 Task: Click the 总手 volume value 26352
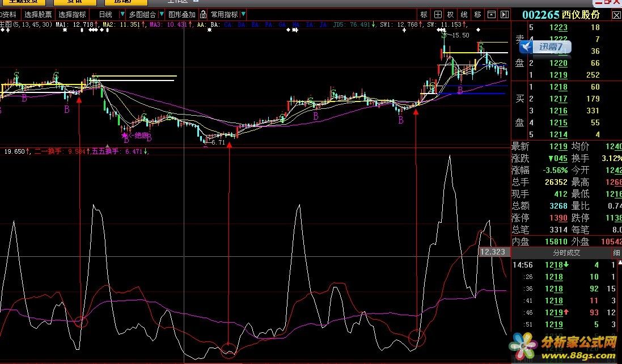(556, 182)
